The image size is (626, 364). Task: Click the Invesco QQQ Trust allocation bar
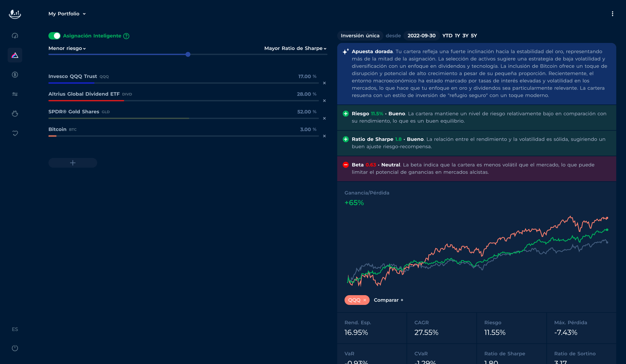183,83
